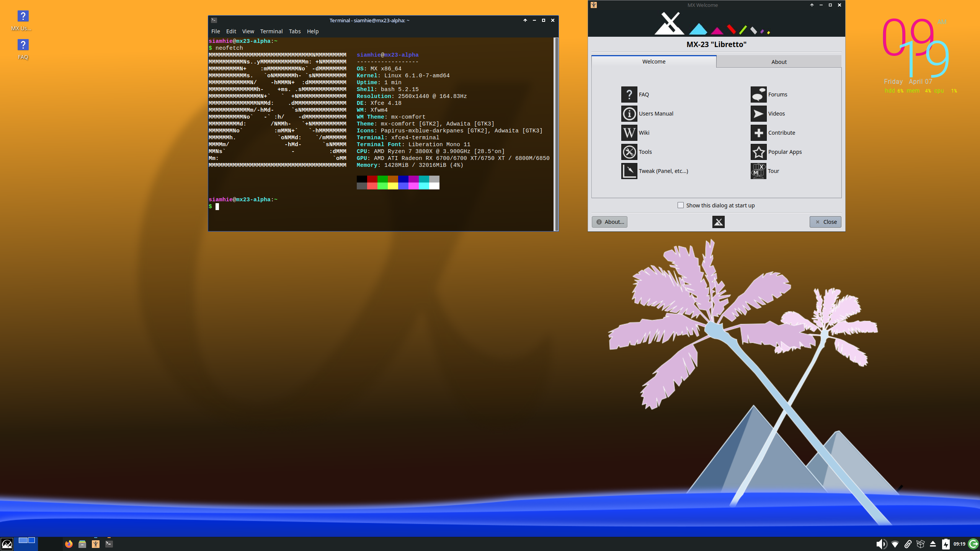Open the File menu in Terminal

point(216,31)
